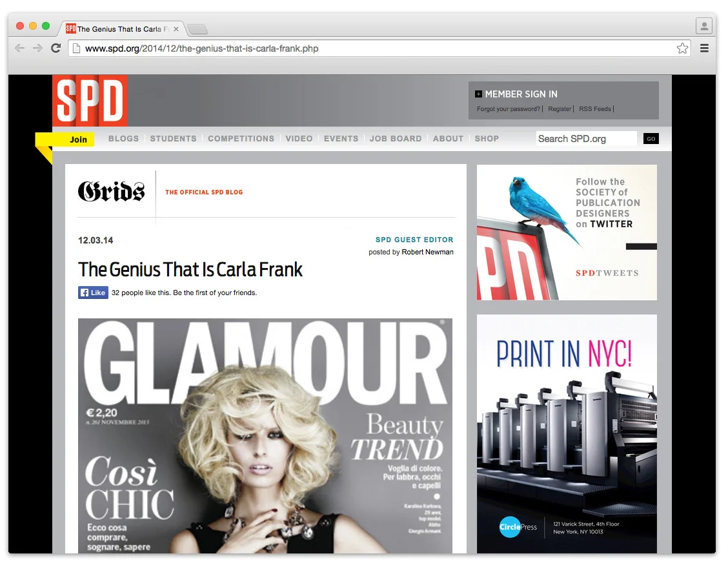Open the Chrome hamburger menu
Screen dimensions: 728x567
[704, 48]
